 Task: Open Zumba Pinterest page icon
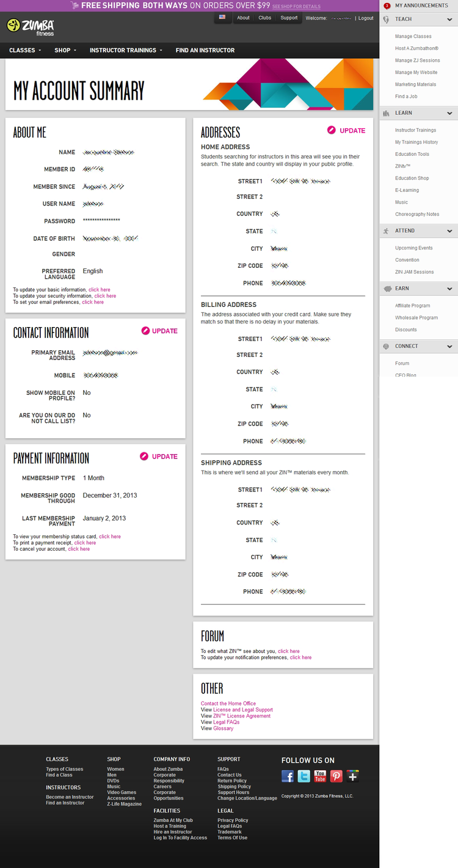pyautogui.click(x=336, y=776)
